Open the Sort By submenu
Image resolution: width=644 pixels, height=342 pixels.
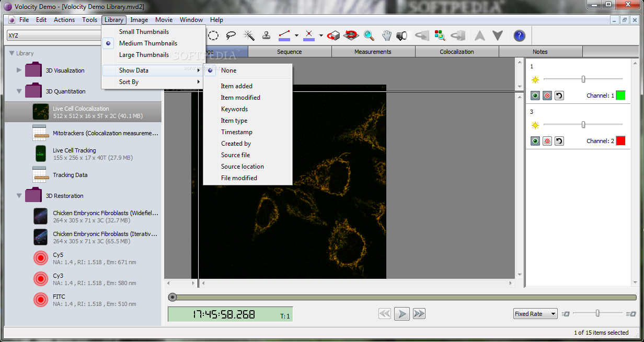(153, 82)
